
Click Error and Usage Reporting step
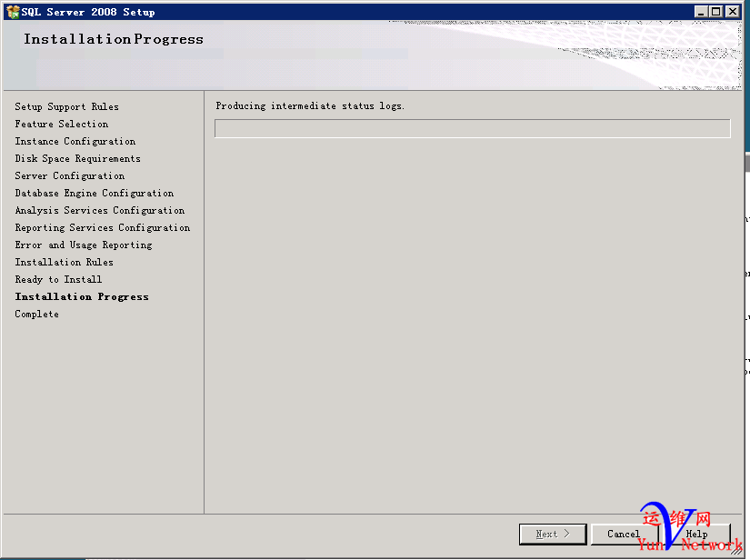(84, 245)
